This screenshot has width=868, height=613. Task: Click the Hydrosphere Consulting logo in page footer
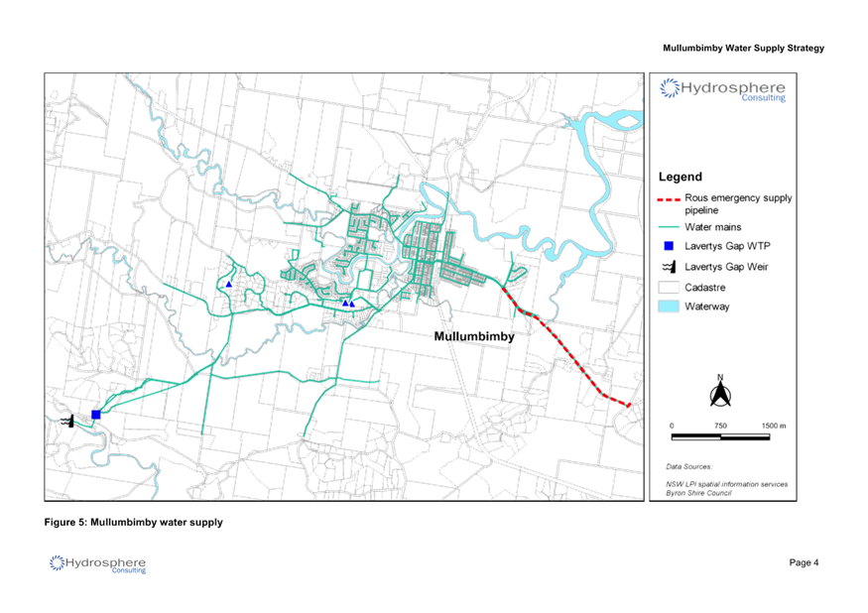point(97,564)
